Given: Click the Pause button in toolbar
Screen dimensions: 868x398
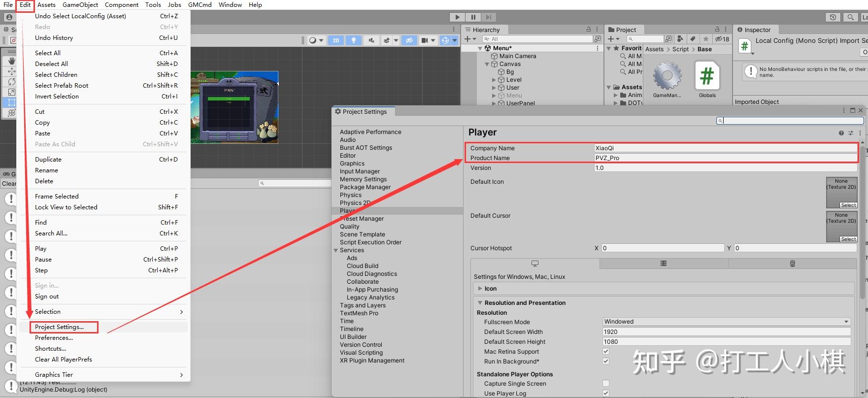Looking at the screenshot, I should 473,17.
